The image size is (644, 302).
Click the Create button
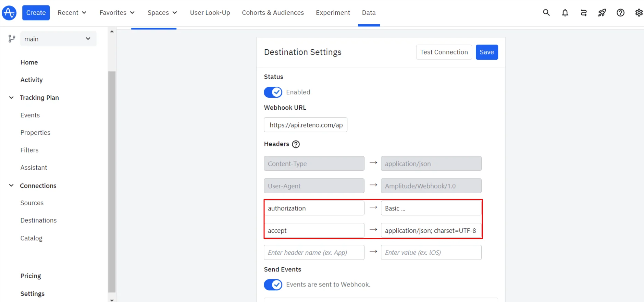[x=36, y=13]
